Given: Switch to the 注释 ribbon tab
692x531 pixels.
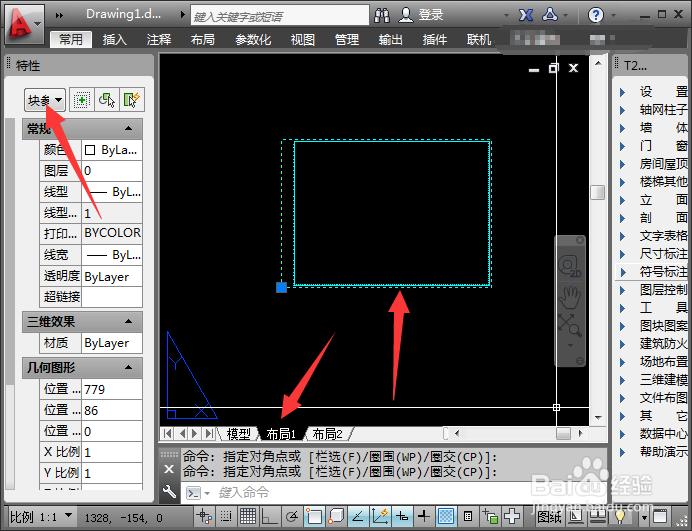Looking at the screenshot, I should pos(159,40).
